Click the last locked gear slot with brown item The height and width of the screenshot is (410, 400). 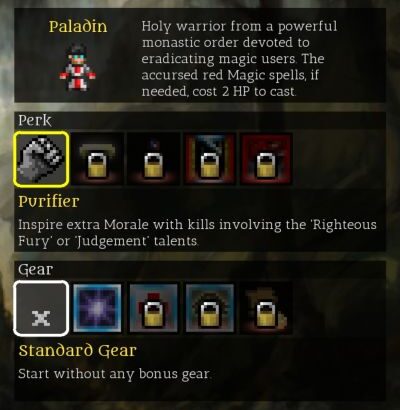click(266, 308)
